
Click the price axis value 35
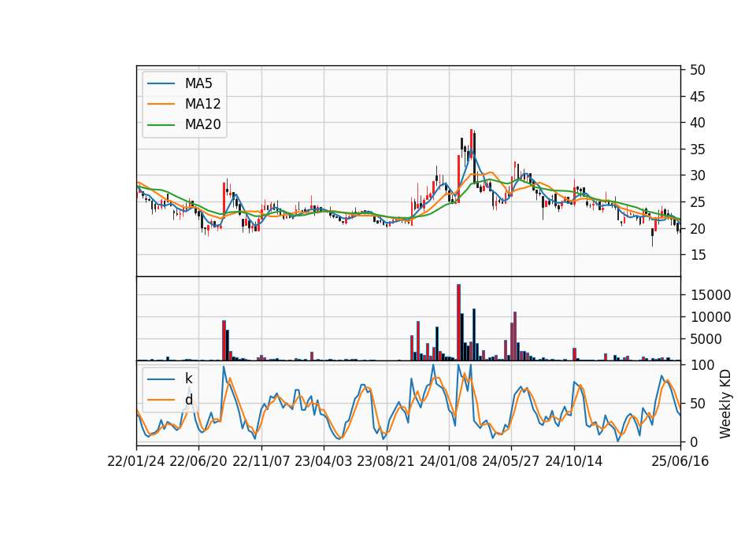pyautogui.click(x=698, y=150)
